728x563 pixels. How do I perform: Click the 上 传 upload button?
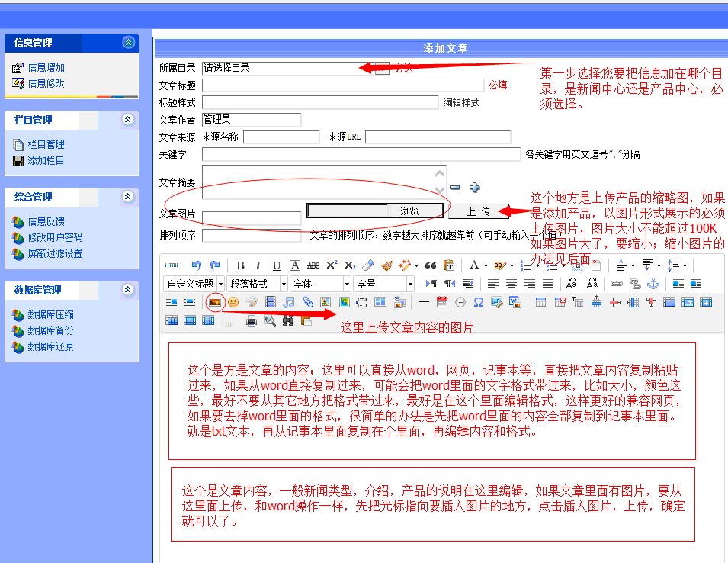pyautogui.click(x=478, y=211)
